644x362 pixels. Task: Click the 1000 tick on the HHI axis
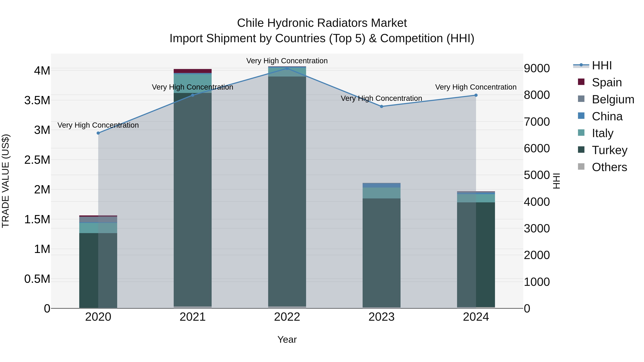coord(537,282)
